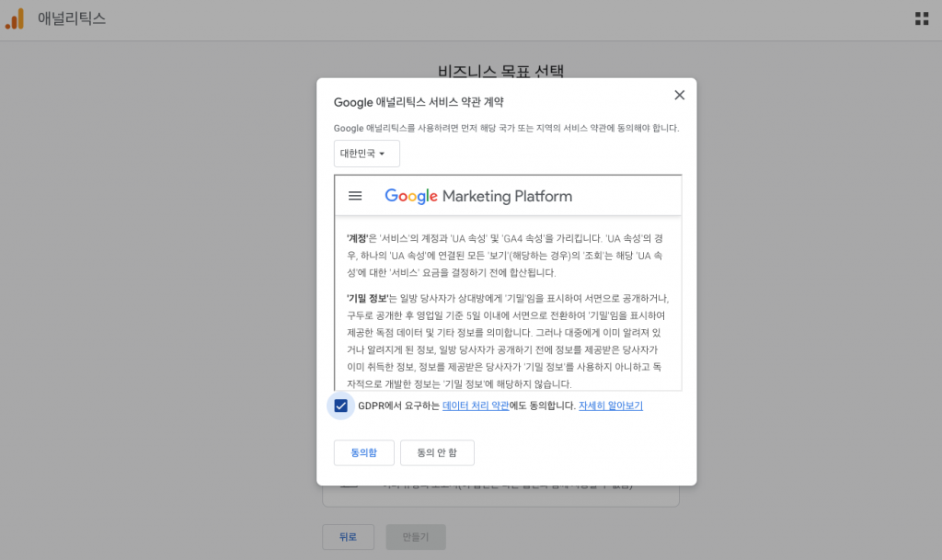The width and height of the screenshot is (942, 560).
Task: Open the apps launcher at top right
Action: (x=921, y=17)
